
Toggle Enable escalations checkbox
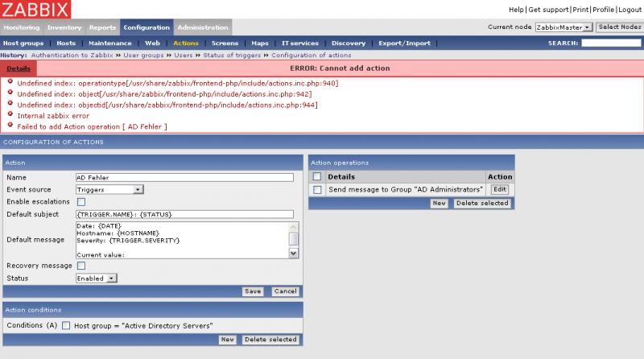81,202
